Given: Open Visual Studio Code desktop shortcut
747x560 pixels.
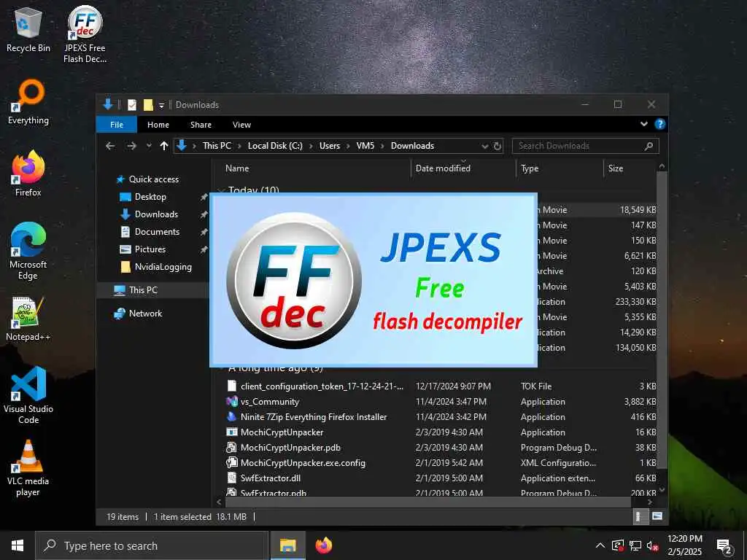Looking at the screenshot, I should click(28, 395).
